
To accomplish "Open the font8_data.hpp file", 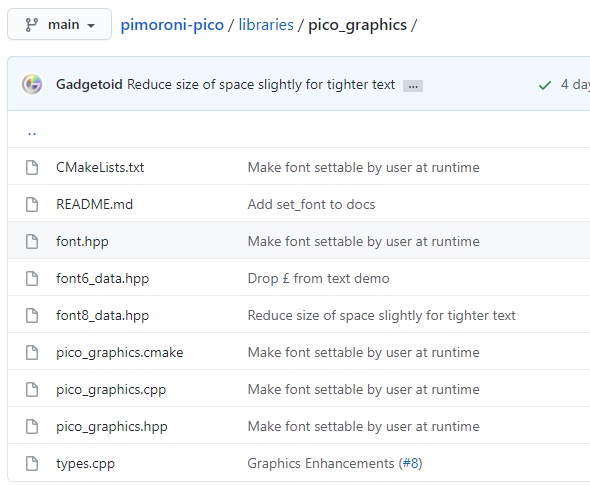I will coord(102,315).
